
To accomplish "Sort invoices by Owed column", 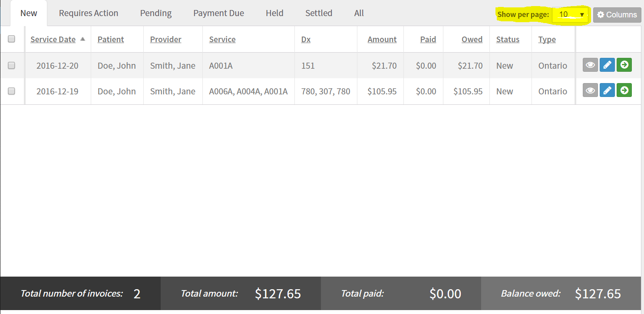I will [x=472, y=40].
